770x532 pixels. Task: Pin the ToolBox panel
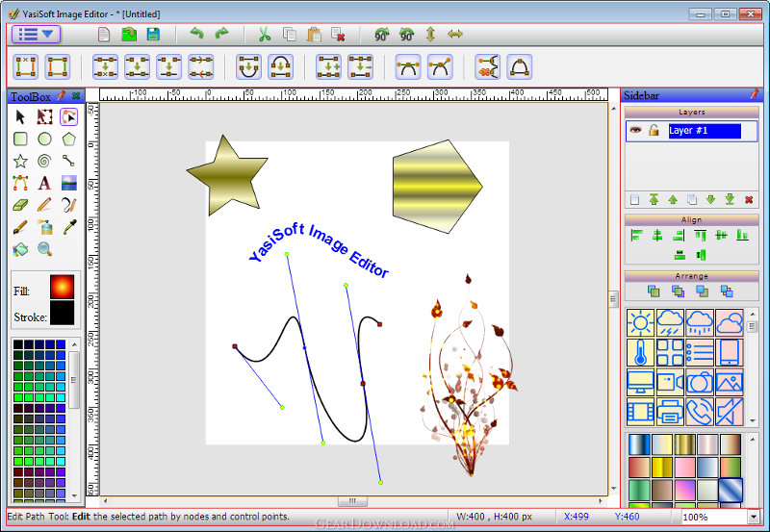62,95
